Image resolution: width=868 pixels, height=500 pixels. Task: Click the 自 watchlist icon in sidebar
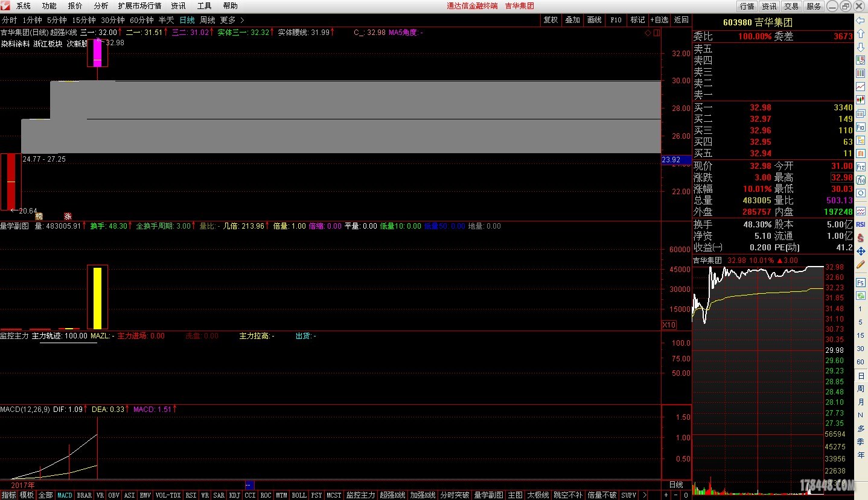(860, 153)
